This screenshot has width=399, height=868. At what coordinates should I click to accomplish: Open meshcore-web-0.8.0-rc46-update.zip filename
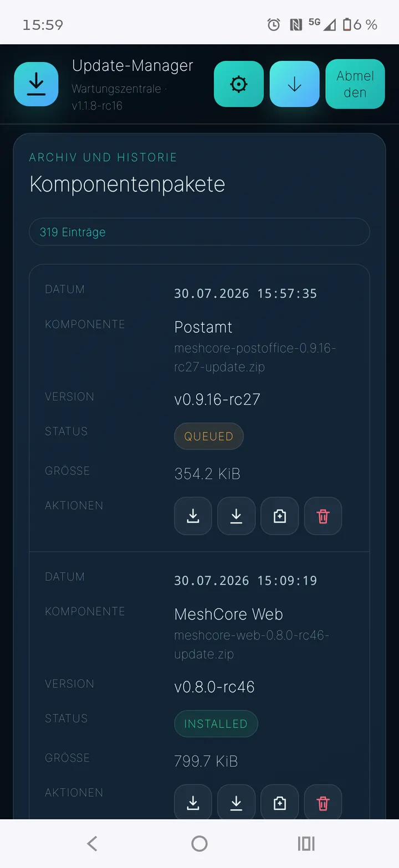pyautogui.click(x=252, y=645)
